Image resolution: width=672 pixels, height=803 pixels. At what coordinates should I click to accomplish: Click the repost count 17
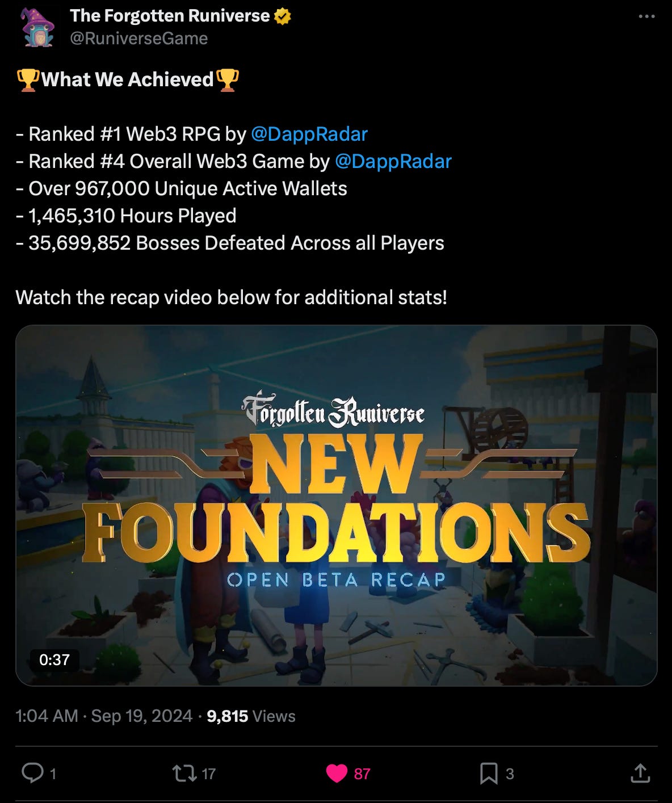(209, 774)
